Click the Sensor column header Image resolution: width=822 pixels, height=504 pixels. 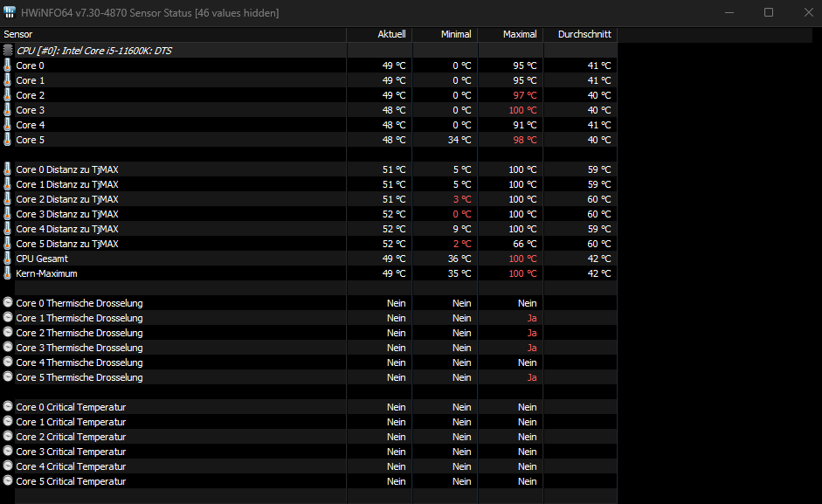[173, 34]
